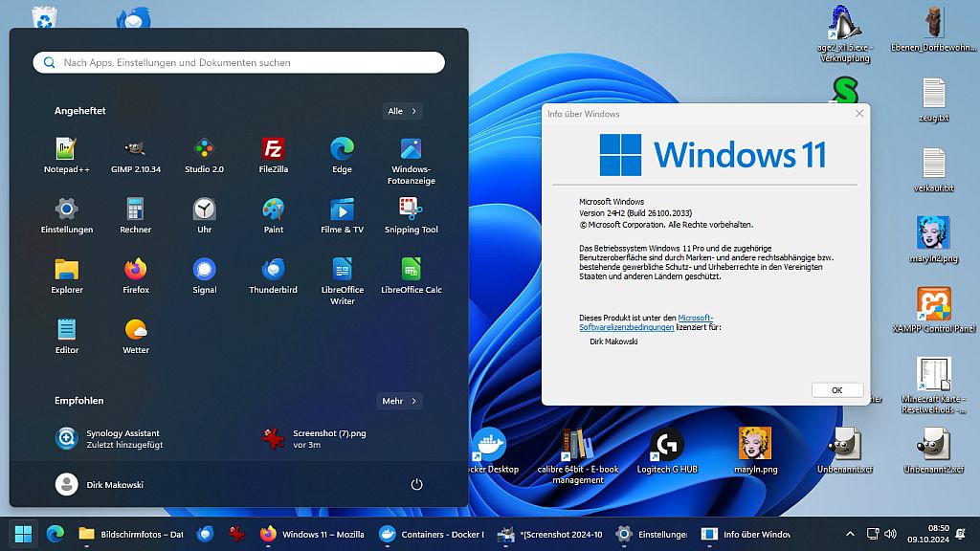Start FileZilla from the pinned apps

[273, 155]
